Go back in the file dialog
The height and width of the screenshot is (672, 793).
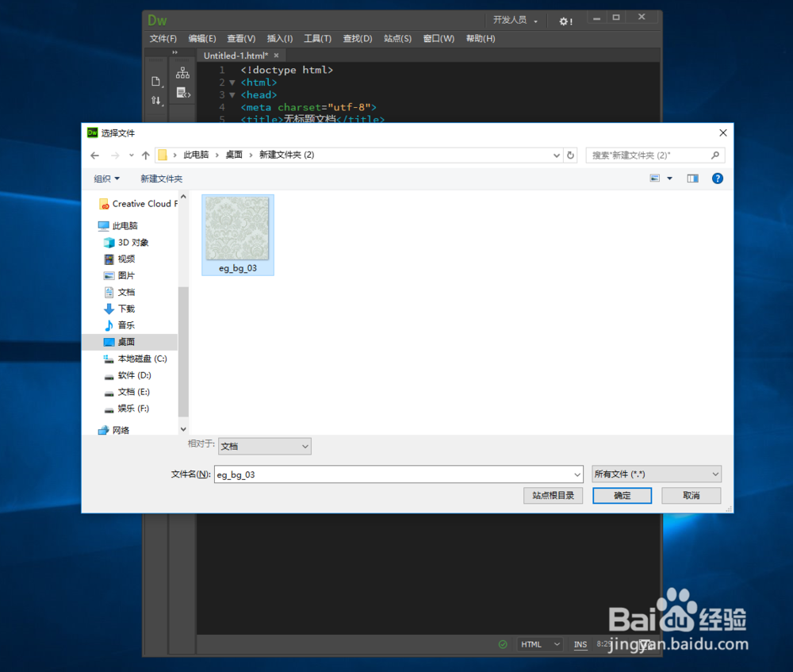coord(94,156)
